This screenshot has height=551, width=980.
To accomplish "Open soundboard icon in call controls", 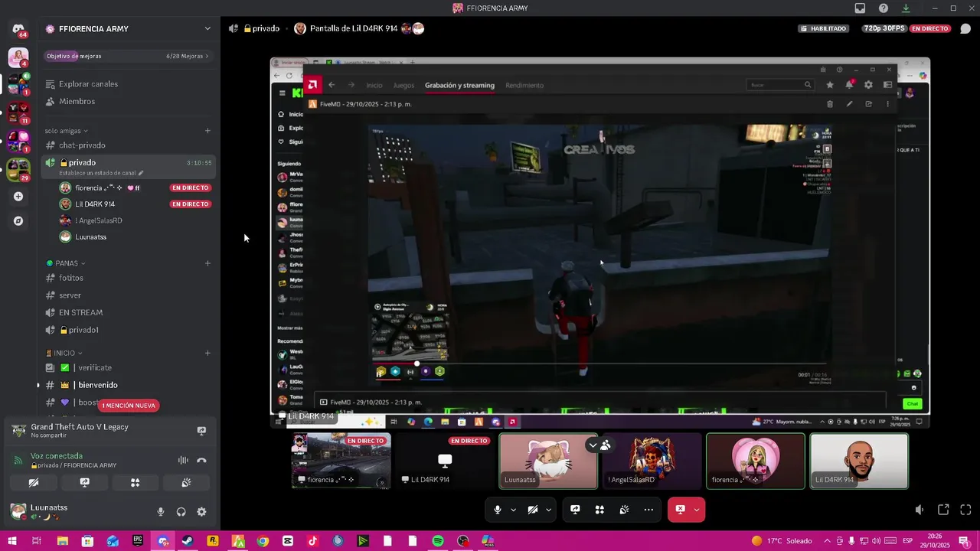I will [x=624, y=510].
